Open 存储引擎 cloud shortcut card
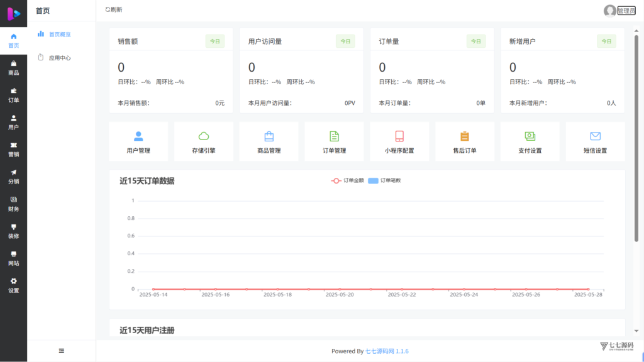644x362 pixels. 204,141
